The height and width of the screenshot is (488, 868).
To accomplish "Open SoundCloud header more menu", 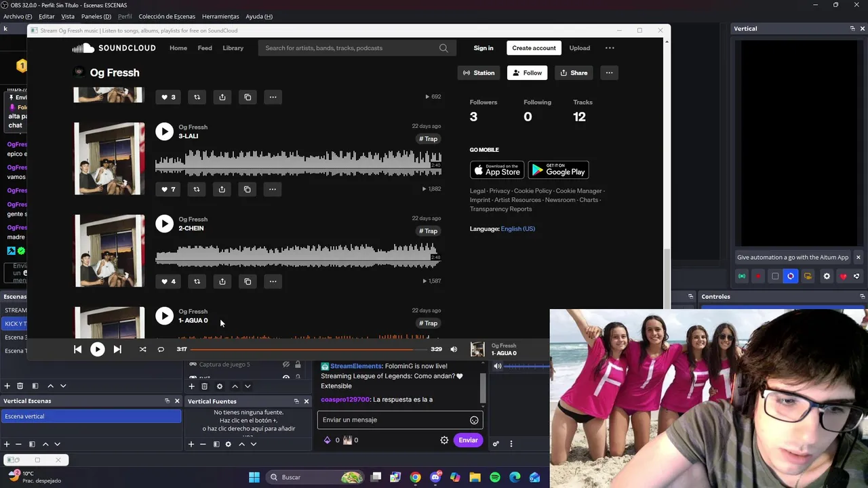I will pyautogui.click(x=610, y=48).
